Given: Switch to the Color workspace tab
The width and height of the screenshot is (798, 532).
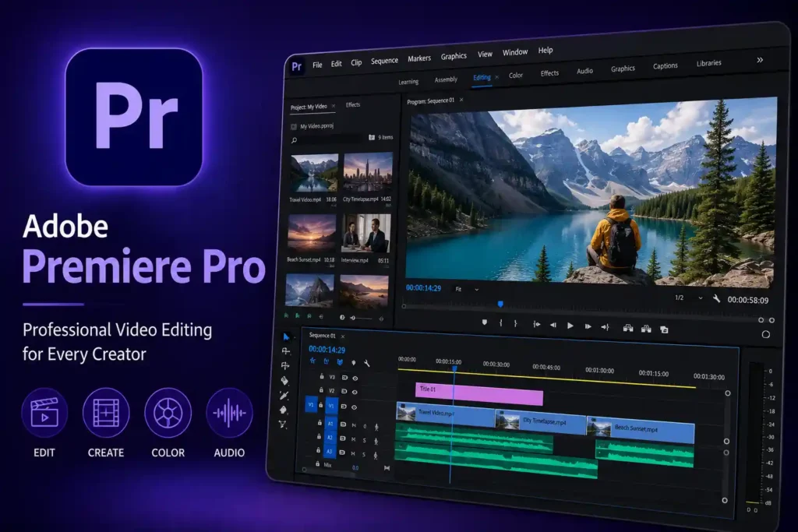Looking at the screenshot, I should (516, 76).
